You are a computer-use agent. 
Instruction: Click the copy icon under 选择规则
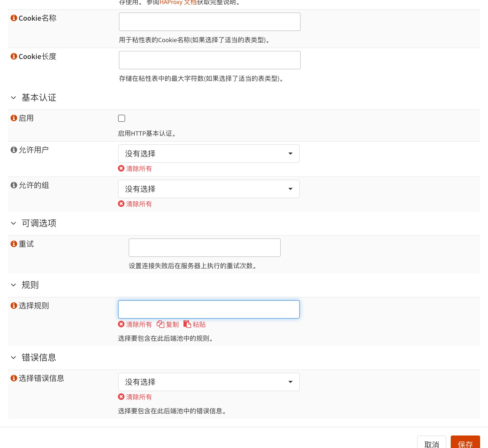[x=160, y=324]
